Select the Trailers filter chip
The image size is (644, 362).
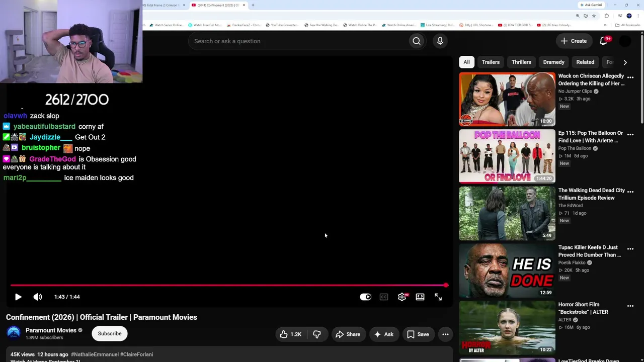491,62
